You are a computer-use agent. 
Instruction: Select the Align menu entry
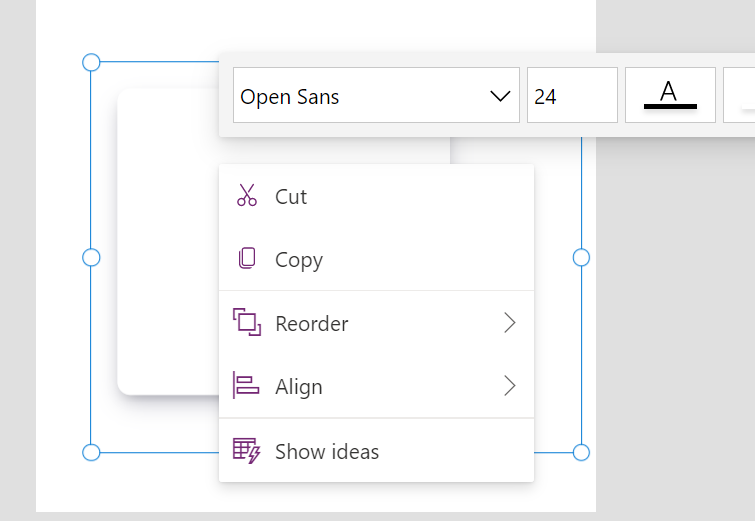click(x=376, y=386)
